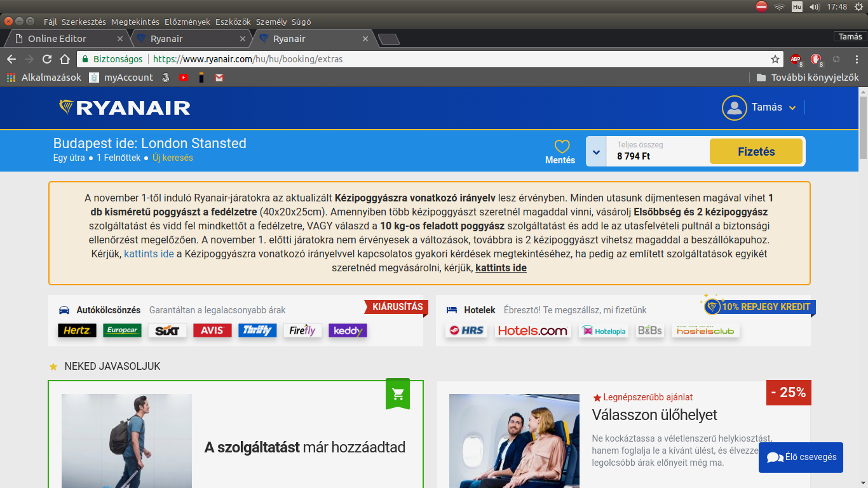
Task: Click the Hu keyboard layout indicator
Action: tap(797, 6)
